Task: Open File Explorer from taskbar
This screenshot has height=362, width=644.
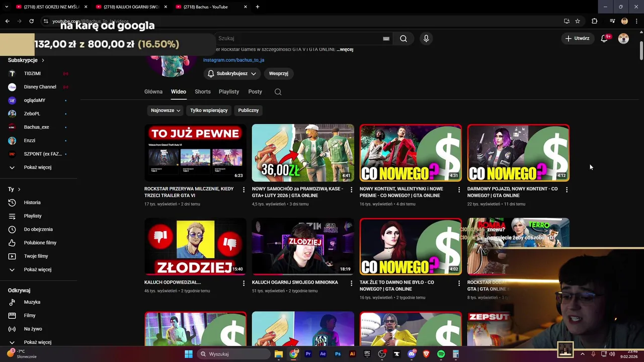Action: pos(279,354)
